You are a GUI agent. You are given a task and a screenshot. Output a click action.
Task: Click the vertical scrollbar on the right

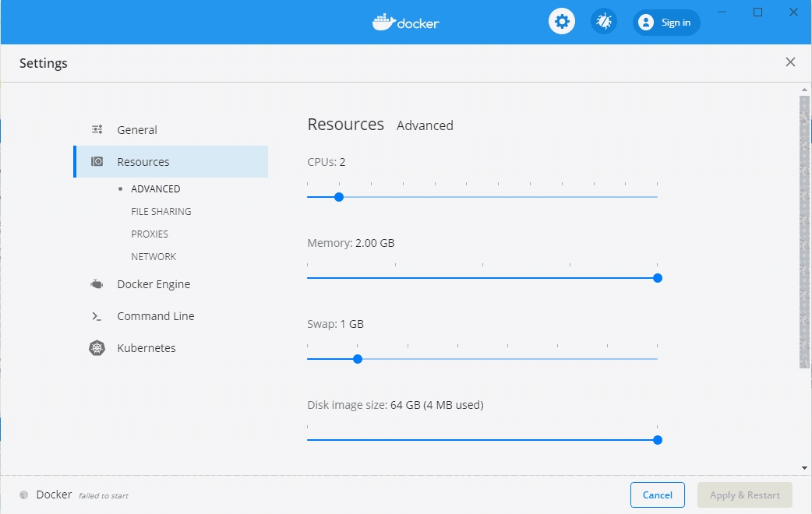click(x=805, y=234)
